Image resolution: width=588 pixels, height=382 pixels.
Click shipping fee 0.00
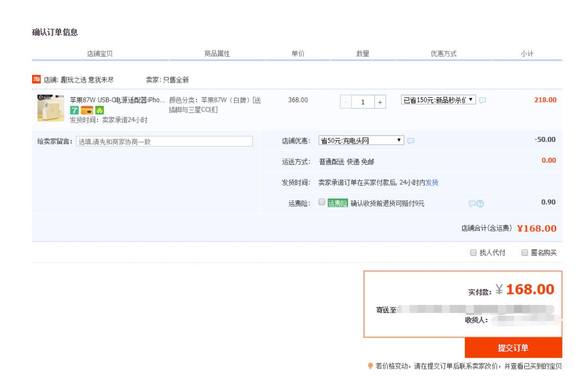pyautogui.click(x=549, y=161)
